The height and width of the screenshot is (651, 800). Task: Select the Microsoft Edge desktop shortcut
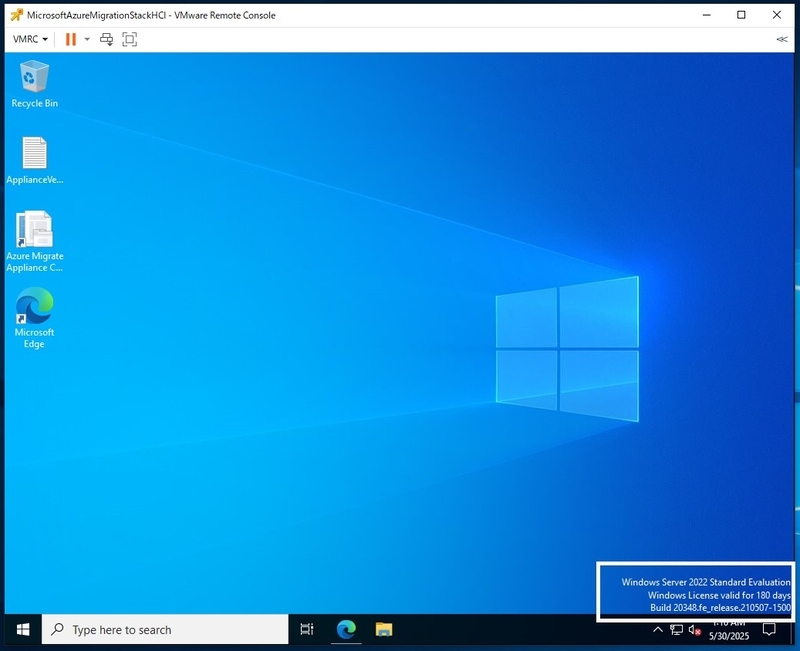[x=34, y=318]
